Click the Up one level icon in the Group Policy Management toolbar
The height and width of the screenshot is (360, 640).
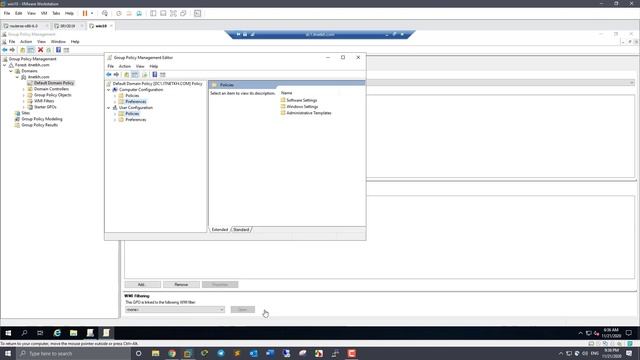22,50
